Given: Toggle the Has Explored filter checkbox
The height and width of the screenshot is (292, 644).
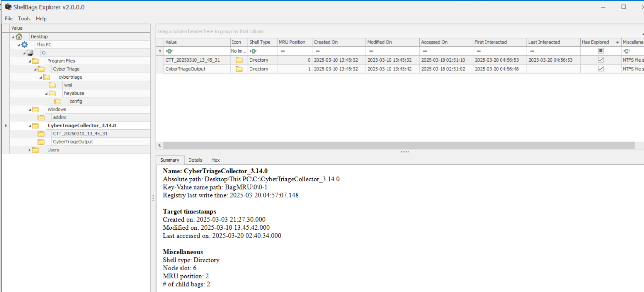Looking at the screenshot, I should (x=601, y=51).
